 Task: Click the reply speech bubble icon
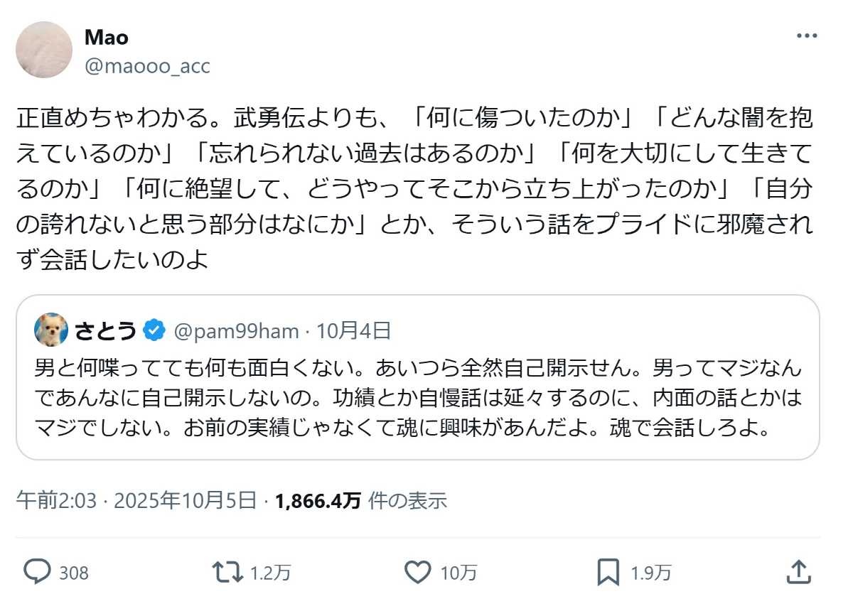[x=36, y=571]
